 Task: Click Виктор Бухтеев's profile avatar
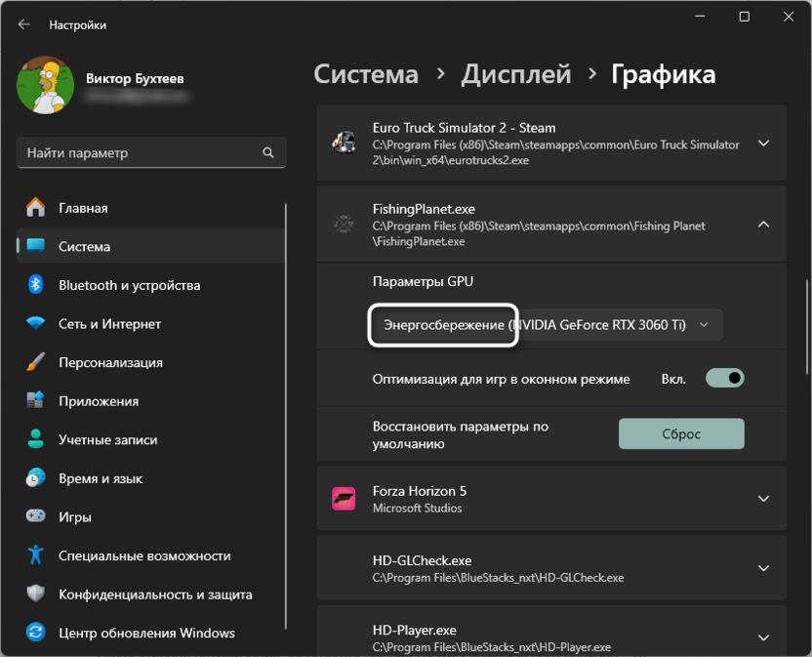46,86
